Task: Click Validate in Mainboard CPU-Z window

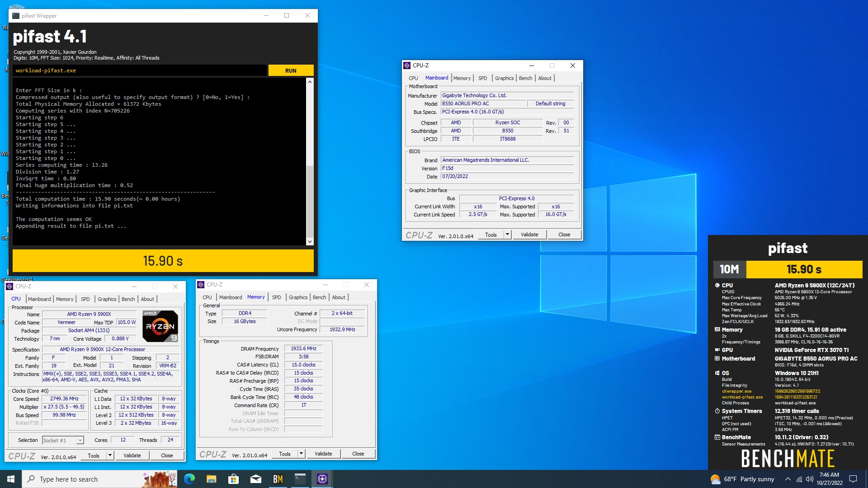Action: pos(529,235)
